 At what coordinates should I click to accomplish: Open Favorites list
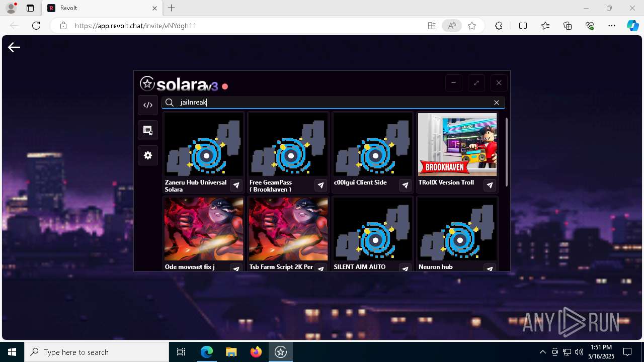(x=545, y=26)
